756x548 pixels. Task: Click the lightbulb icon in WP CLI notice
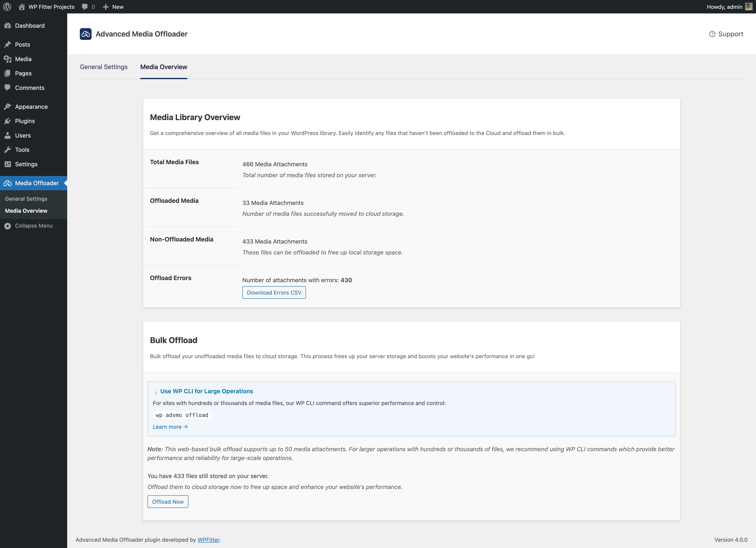pos(155,391)
